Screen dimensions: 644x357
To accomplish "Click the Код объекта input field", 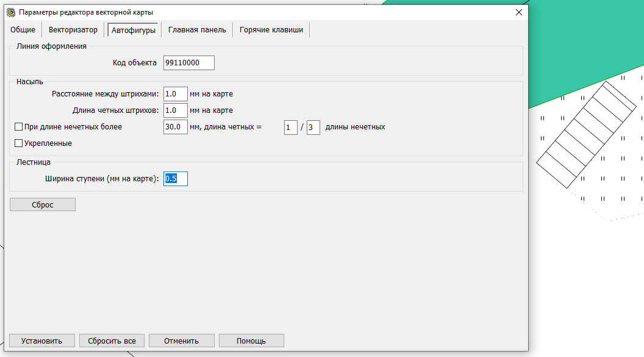I will coord(189,63).
